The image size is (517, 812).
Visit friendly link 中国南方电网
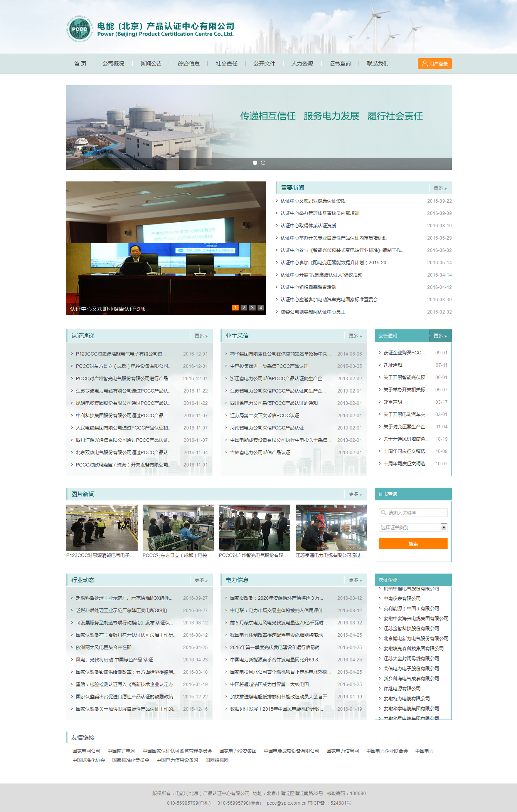point(121,751)
